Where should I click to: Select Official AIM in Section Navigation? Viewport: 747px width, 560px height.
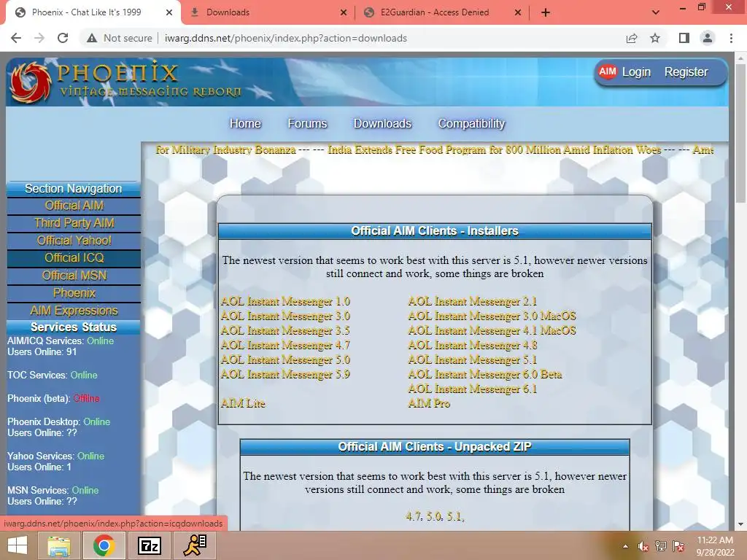(x=74, y=206)
